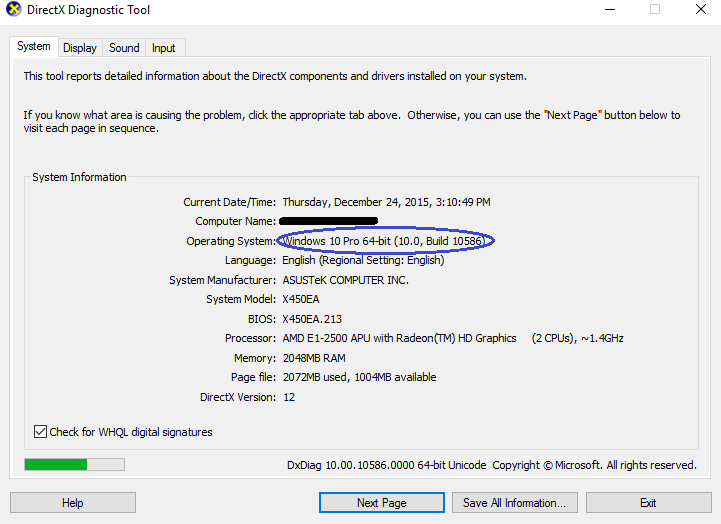Screen dimensions: 721x524
Task: Click the DirectX Diagnostic Tool window title
Action: click(x=88, y=10)
